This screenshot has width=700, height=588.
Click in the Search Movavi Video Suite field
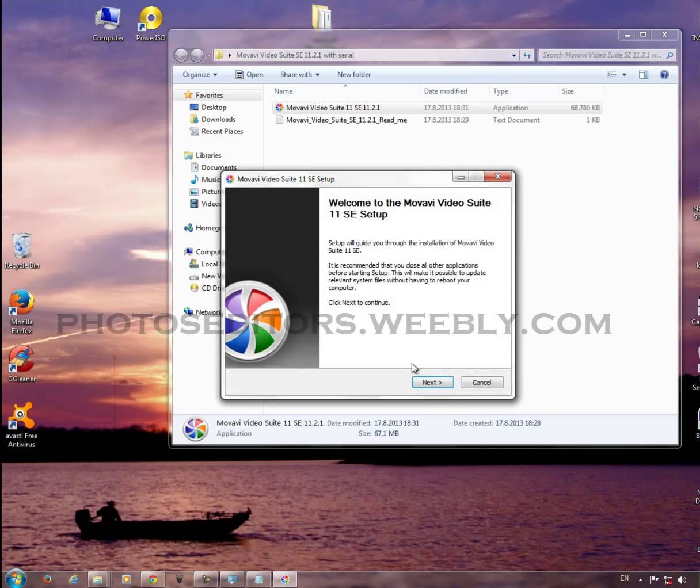coord(607,55)
